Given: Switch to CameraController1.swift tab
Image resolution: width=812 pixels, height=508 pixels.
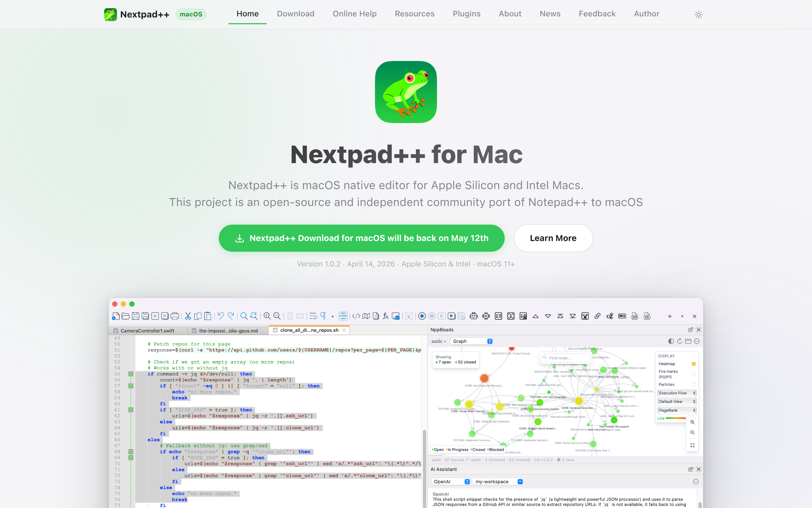Looking at the screenshot, I should (x=148, y=330).
